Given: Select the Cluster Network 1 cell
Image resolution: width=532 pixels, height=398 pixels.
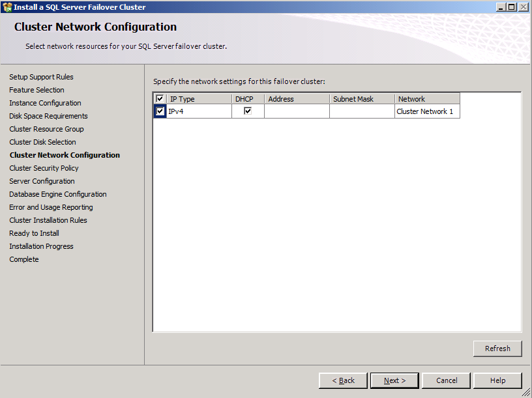Looking at the screenshot, I should pyautogui.click(x=427, y=111).
